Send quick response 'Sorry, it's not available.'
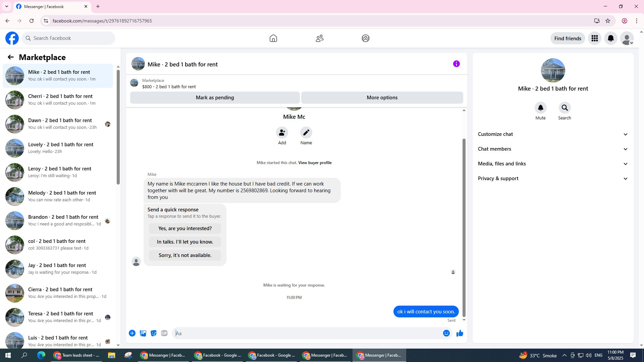The width and height of the screenshot is (644, 362). pyautogui.click(x=185, y=255)
